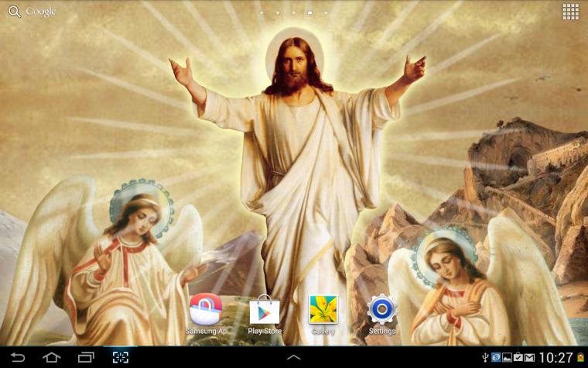588x368 pixels.
Task: Go to the second home page dot
Action: coord(278,12)
